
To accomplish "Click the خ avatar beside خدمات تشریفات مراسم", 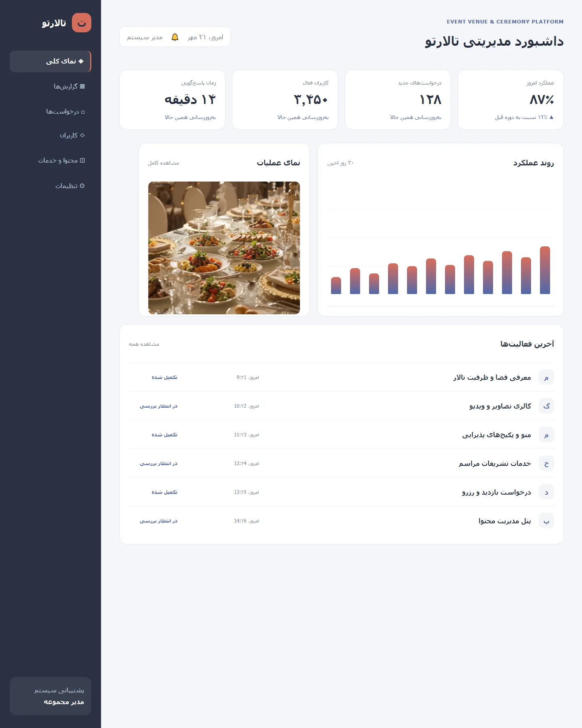I will point(546,463).
